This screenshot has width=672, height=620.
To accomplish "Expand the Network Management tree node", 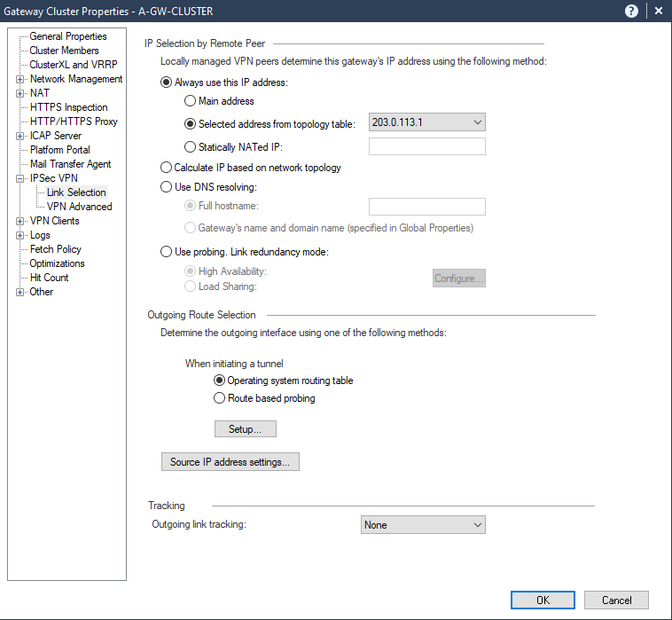I will [20, 79].
